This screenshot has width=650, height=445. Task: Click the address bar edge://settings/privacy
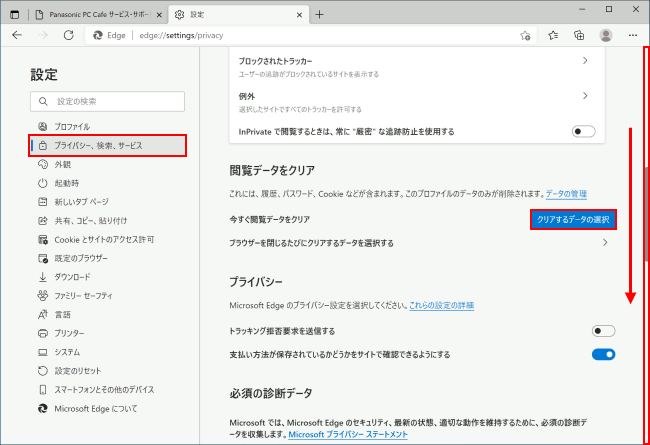[311, 35]
